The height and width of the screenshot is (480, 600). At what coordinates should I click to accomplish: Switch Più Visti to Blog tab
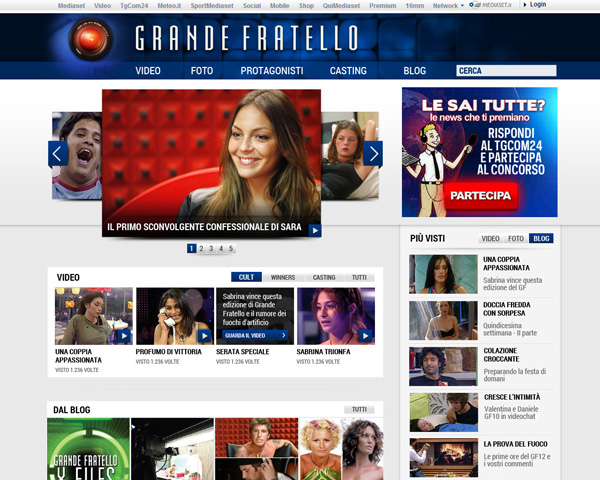[x=541, y=238]
